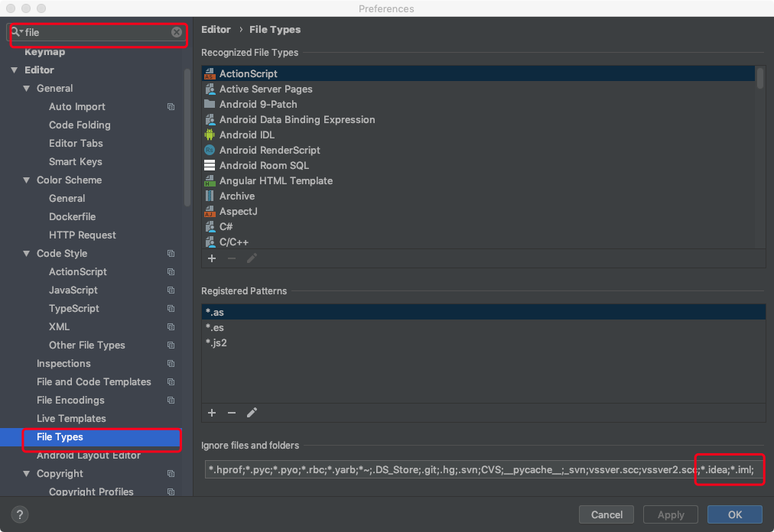Collapse the Copyright group

coord(26,474)
